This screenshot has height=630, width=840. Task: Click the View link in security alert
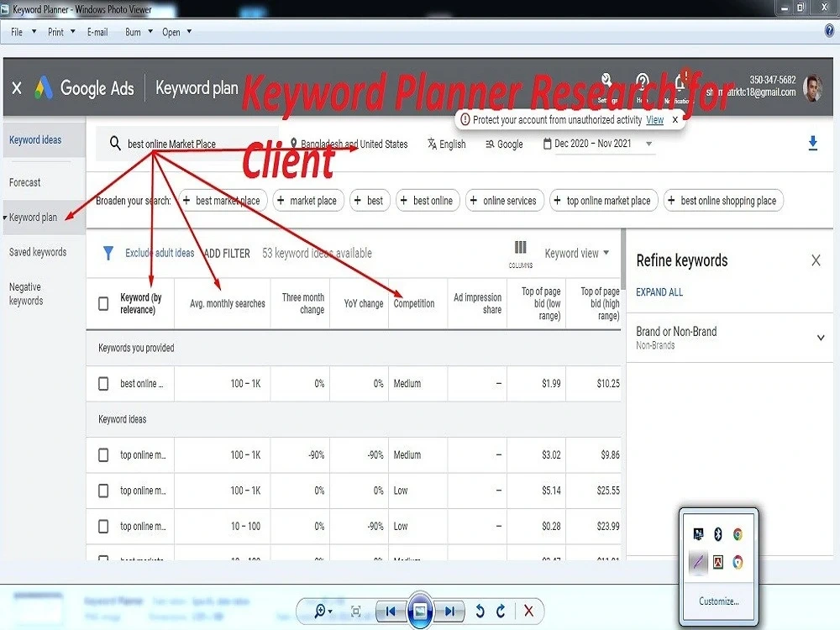click(654, 119)
